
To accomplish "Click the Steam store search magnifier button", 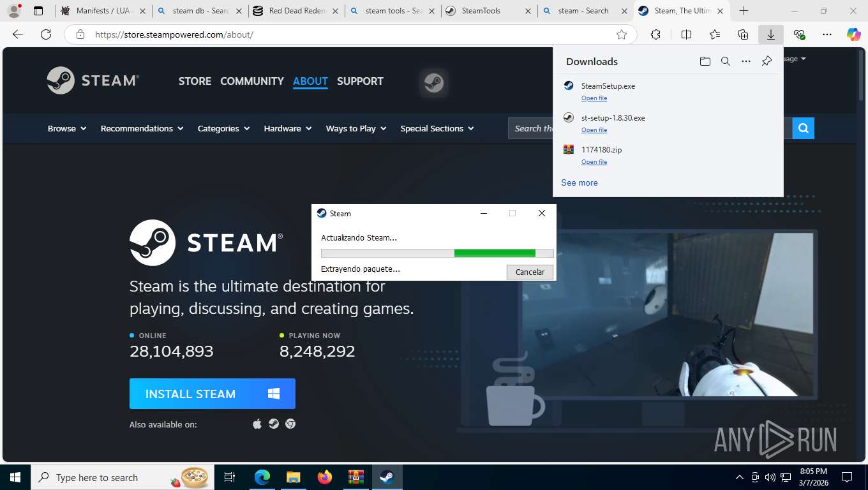I will (x=803, y=128).
